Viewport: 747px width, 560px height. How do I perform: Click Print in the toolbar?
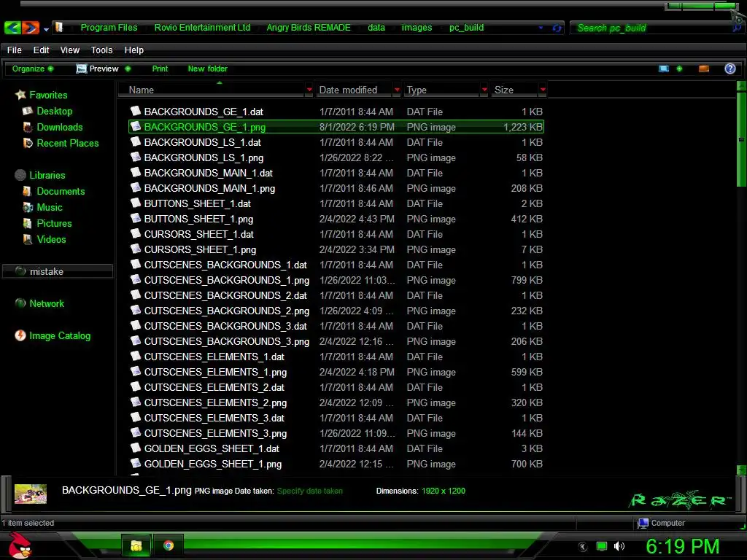tap(160, 69)
